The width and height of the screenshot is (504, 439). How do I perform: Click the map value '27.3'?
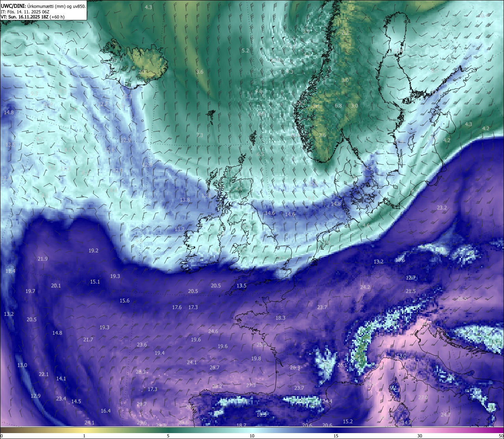[251, 385]
